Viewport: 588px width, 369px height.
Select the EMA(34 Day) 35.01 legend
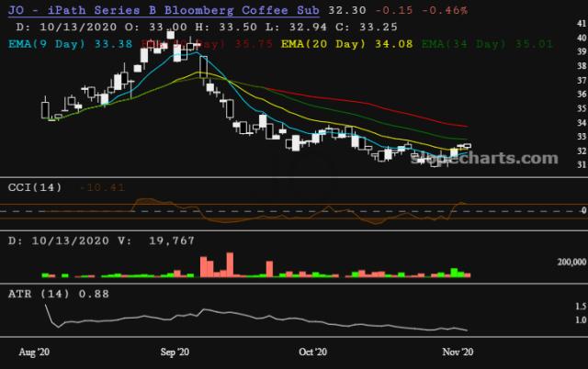[x=487, y=44]
